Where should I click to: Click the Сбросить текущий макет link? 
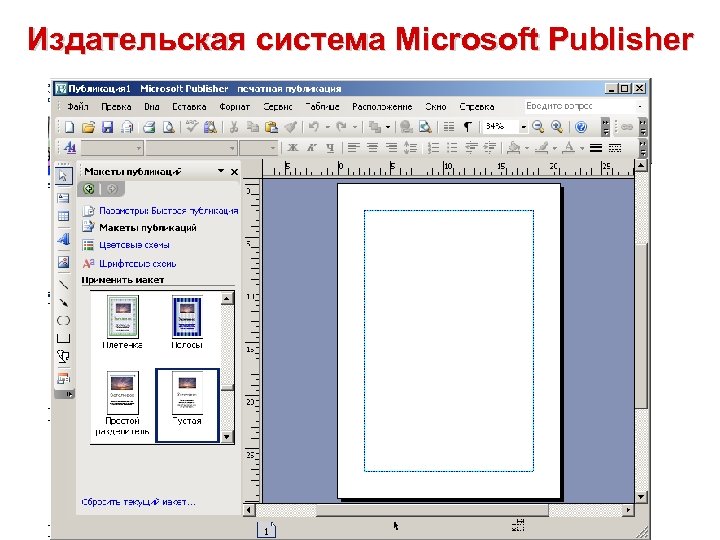(138, 502)
